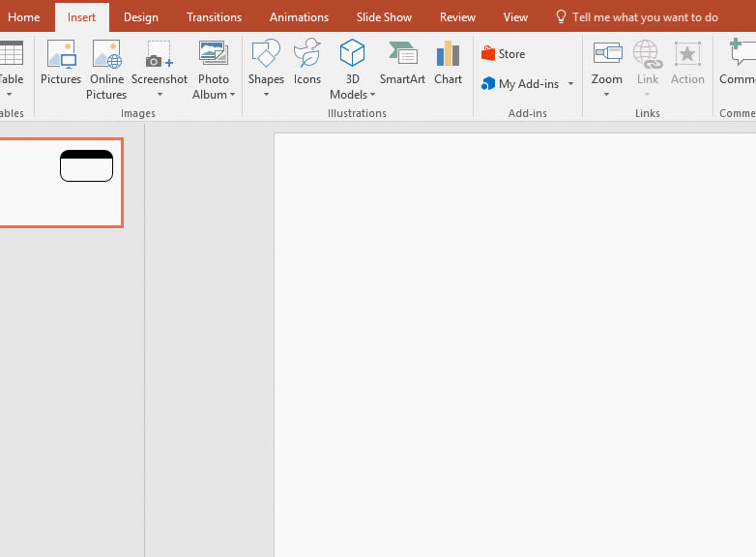
Task: Switch to the Home tab
Action: [23, 17]
